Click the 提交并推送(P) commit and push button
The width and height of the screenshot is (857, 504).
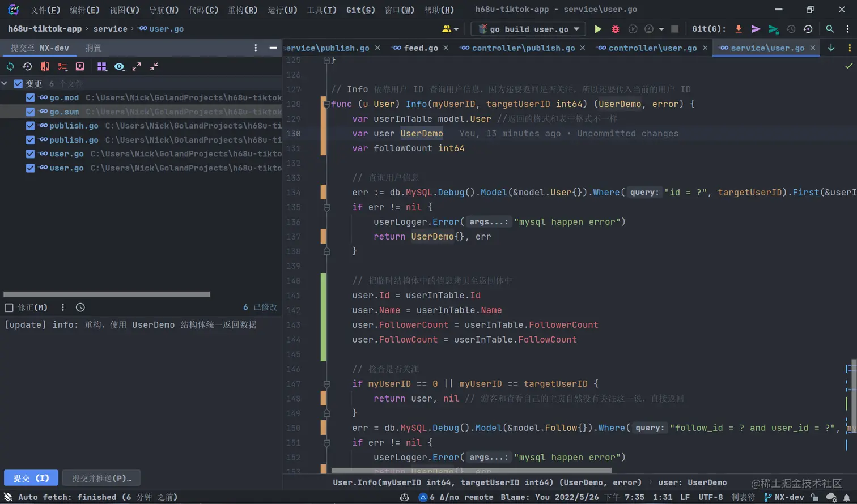point(101,478)
